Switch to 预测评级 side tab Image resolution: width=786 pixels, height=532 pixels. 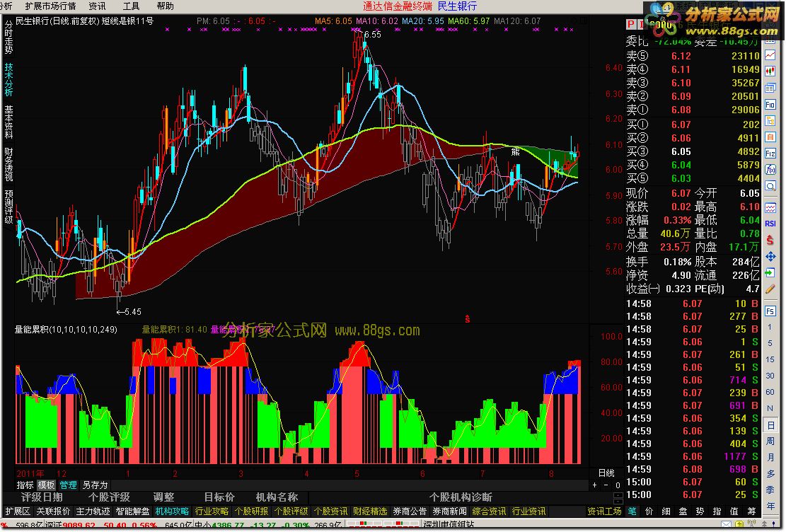pos(8,207)
